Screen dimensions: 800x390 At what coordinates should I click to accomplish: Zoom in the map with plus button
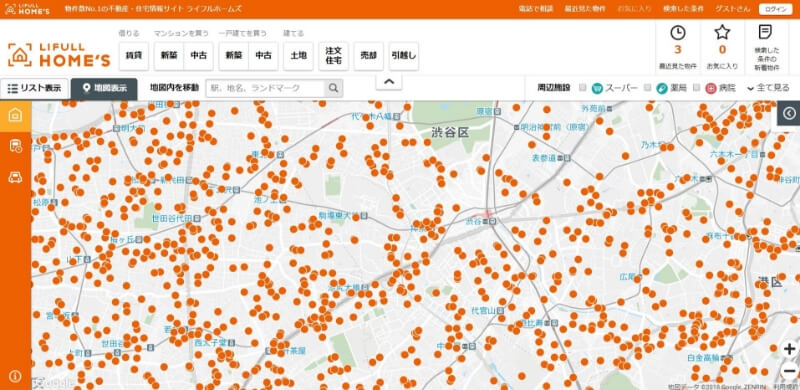coord(790,349)
